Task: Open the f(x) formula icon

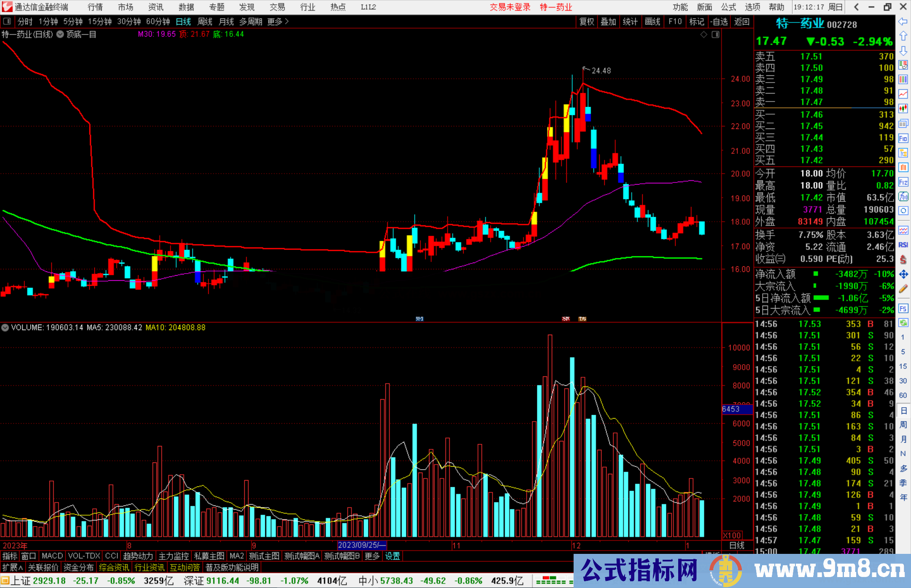Action: pos(903,196)
